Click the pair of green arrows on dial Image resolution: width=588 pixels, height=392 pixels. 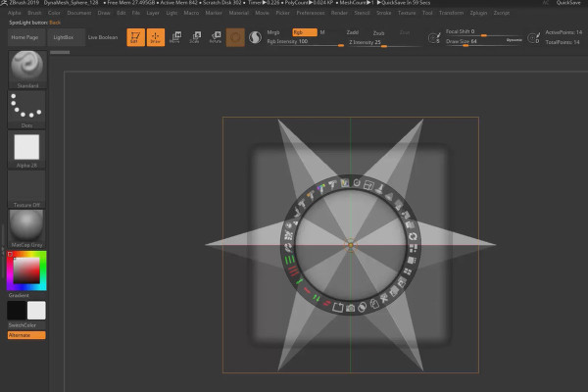pyautogui.click(x=317, y=299)
